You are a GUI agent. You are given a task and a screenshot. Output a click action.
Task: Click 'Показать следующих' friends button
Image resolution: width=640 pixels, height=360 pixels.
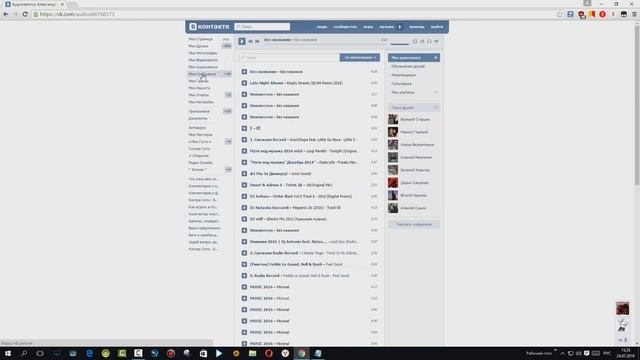point(413,224)
